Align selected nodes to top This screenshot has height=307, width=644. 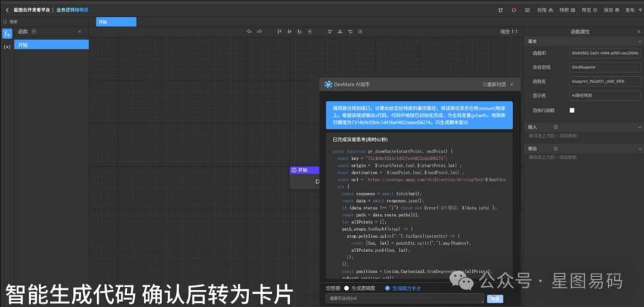[279, 32]
